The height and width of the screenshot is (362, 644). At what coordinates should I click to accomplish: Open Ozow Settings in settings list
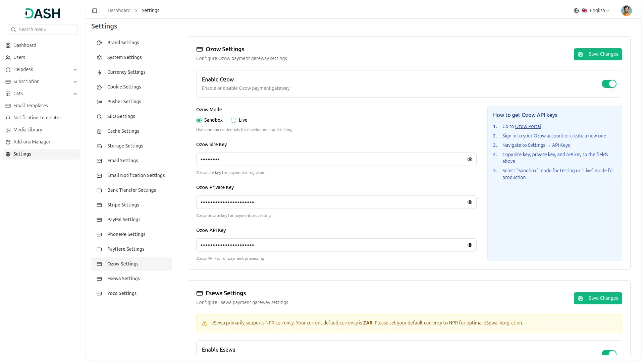point(131,264)
